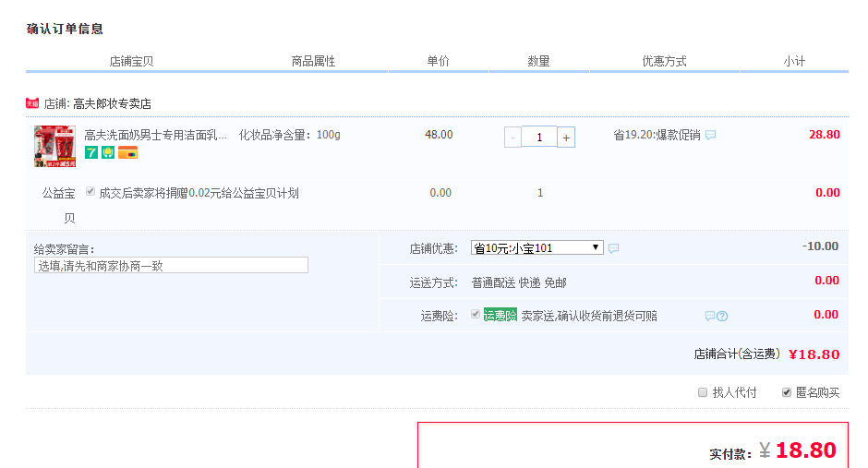Click the discount amount -10.00
Image resolution: width=868 pixels, height=468 pixels.
(x=820, y=246)
